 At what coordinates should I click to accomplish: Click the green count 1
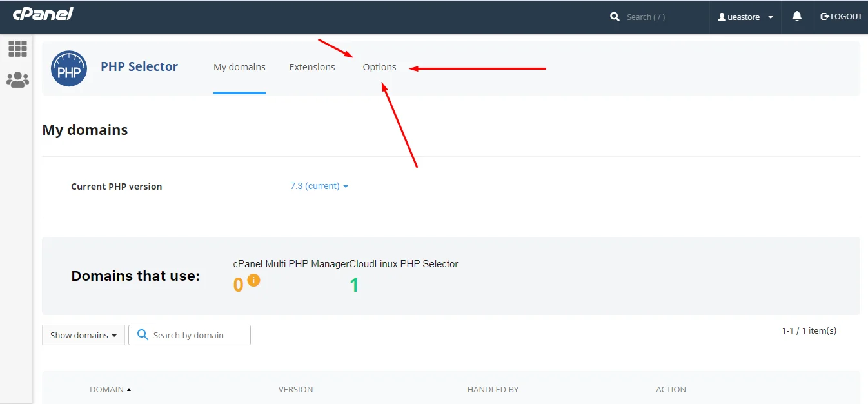(354, 285)
